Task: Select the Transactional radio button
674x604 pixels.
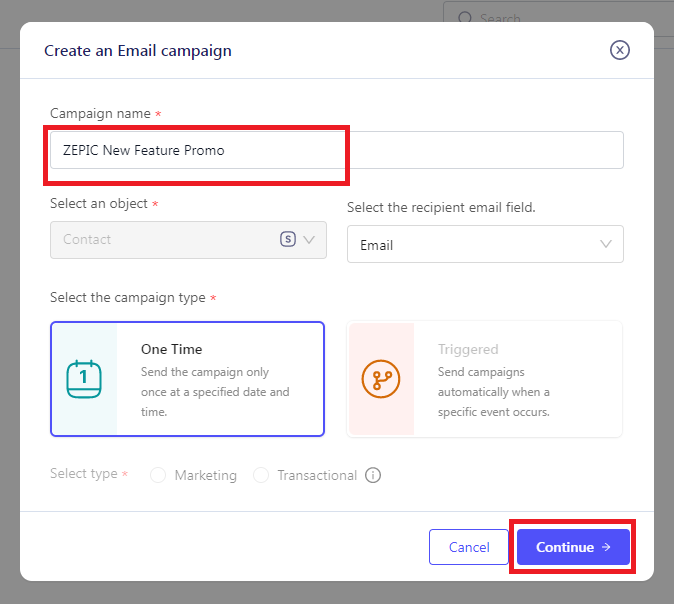Action: click(261, 475)
